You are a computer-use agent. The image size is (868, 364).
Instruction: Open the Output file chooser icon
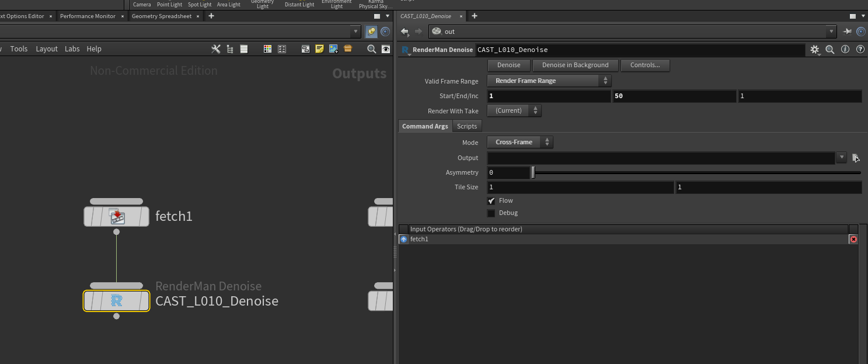pyautogui.click(x=856, y=158)
